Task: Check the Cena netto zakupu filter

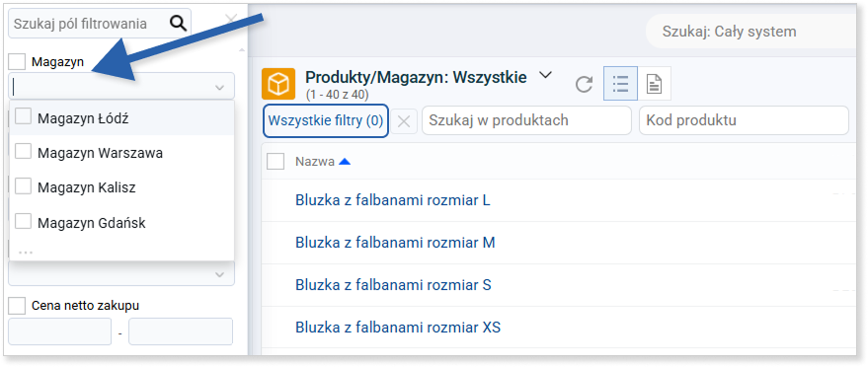Action: pos(17,305)
